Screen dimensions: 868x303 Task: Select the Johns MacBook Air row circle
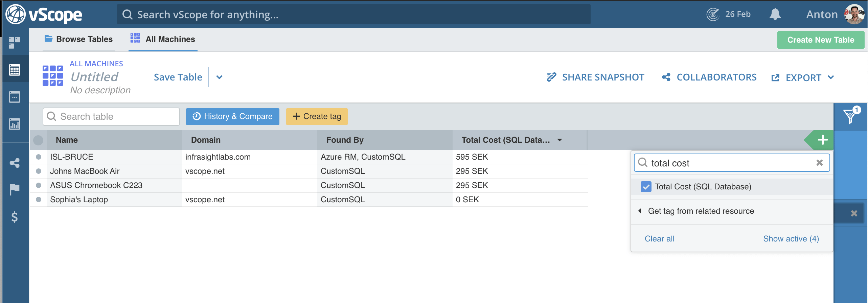coord(39,171)
